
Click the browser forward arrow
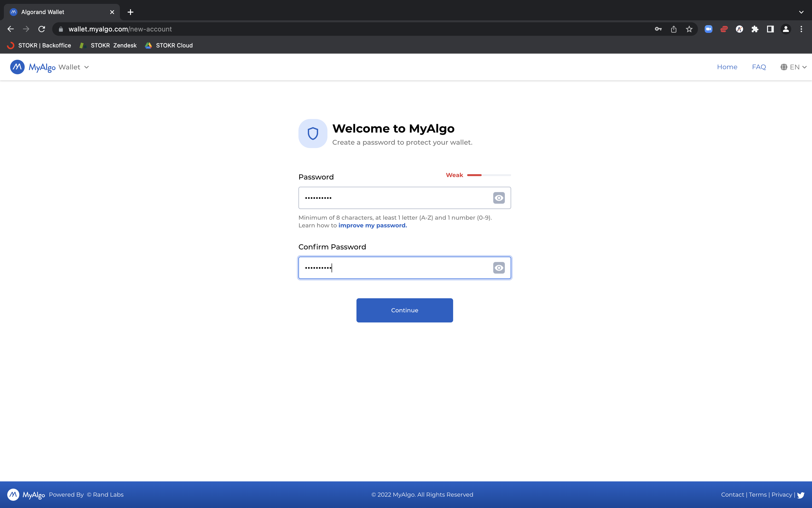(x=26, y=29)
